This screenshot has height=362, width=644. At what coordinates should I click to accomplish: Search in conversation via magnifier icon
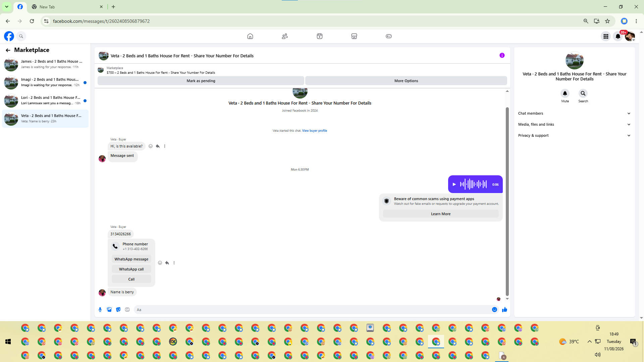point(583,93)
